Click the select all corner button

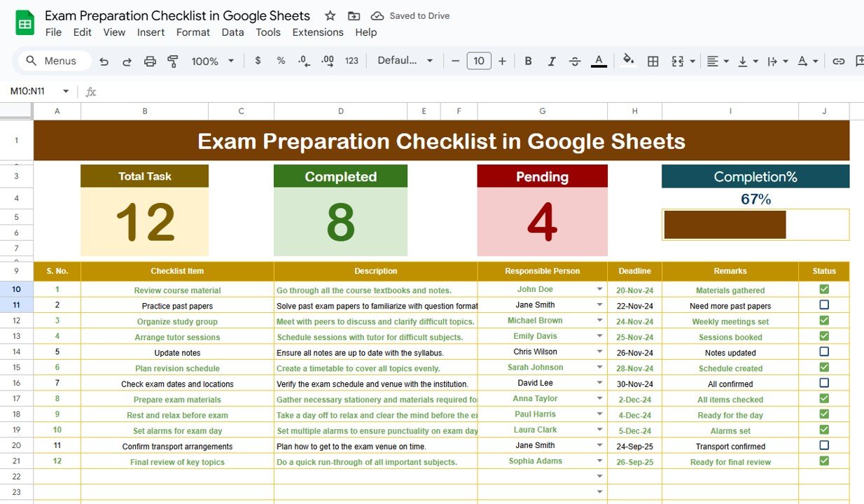pyautogui.click(x=16, y=111)
